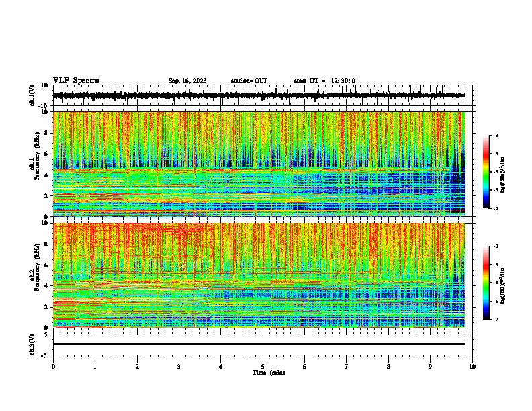Click time axis tick label 5
Screen dimensions: 532x411
click(x=263, y=367)
